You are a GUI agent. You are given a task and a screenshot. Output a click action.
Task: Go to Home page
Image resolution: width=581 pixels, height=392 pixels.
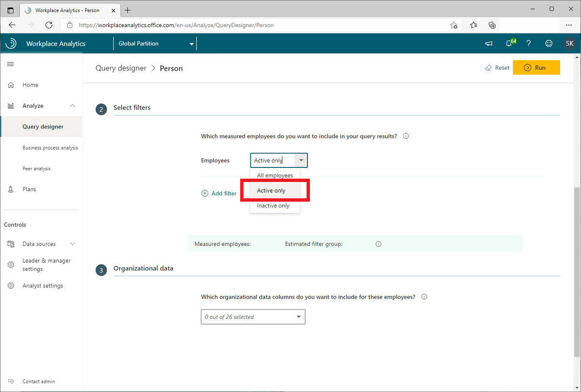[x=30, y=85]
